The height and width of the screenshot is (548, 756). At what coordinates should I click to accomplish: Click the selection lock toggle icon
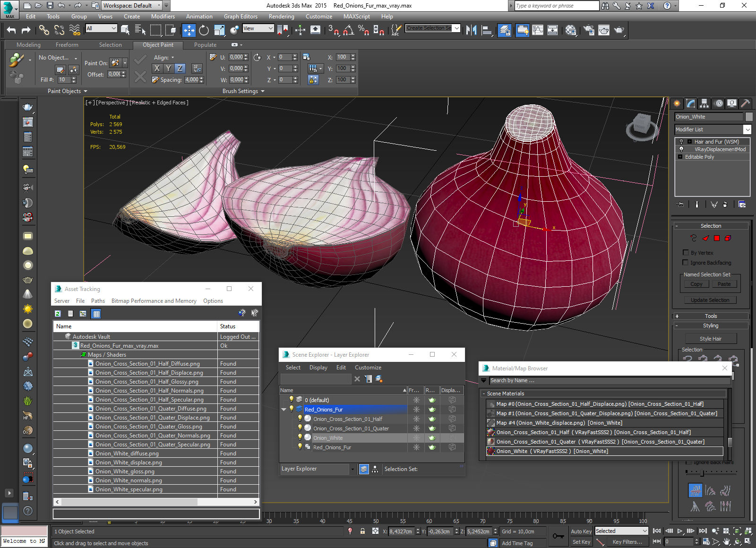(362, 531)
